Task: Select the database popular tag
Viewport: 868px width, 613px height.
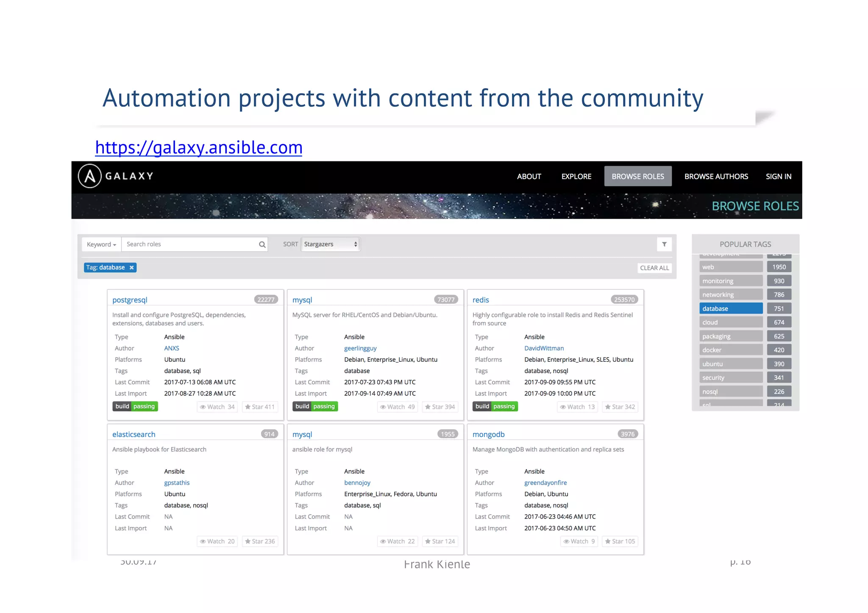Action: pyautogui.click(x=731, y=308)
